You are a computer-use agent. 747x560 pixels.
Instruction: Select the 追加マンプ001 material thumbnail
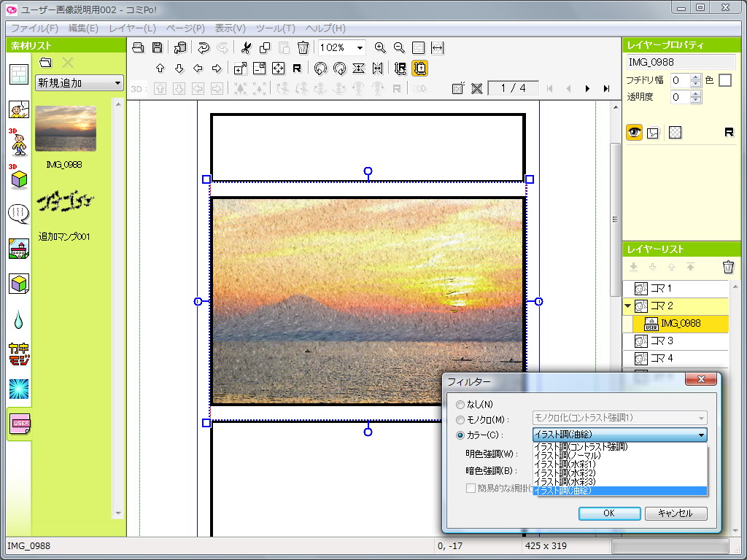(66, 203)
